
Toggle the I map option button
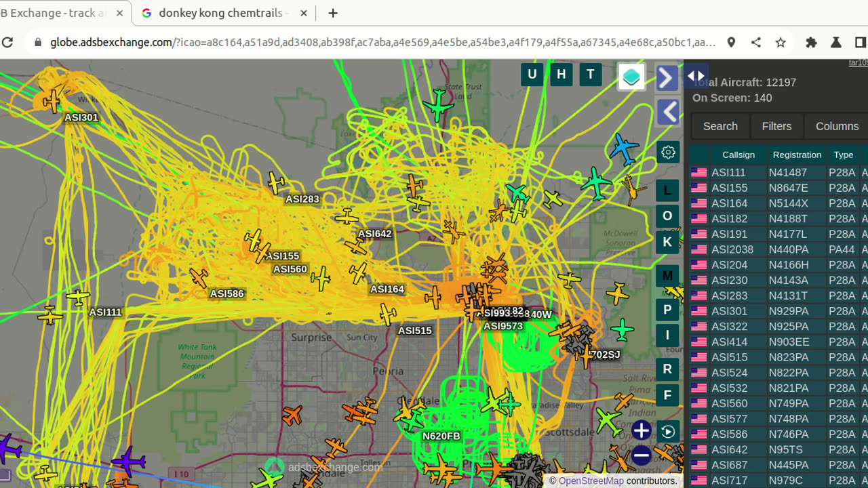(667, 335)
